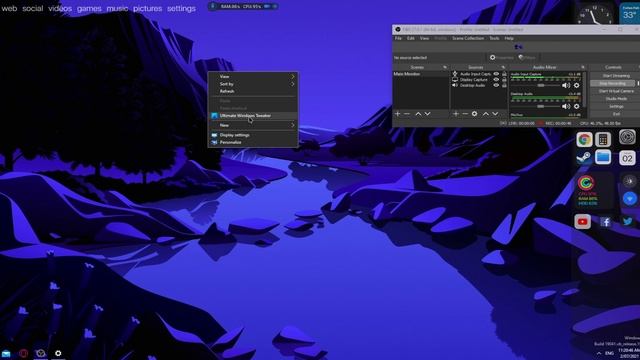This screenshot has height=360, width=640.
Task: Click the Stop Recording button in OBS
Action: pyautogui.click(x=613, y=83)
